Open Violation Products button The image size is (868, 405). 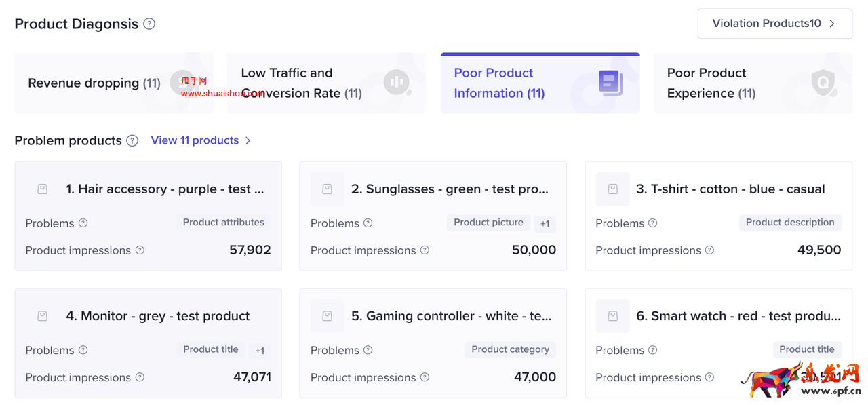click(774, 24)
